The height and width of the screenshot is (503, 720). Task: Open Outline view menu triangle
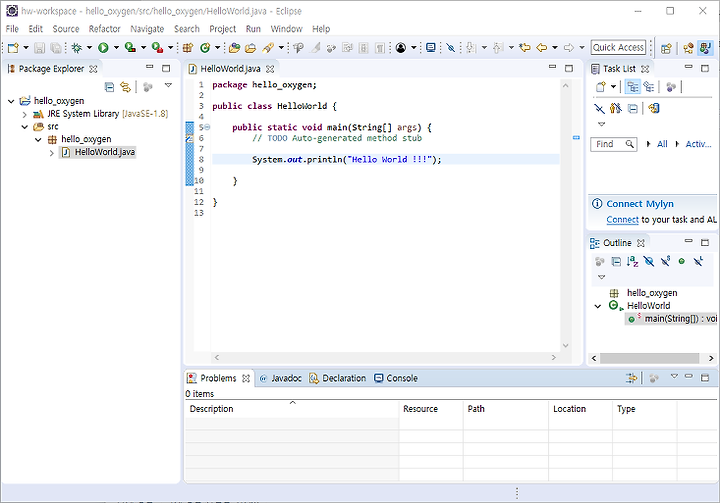pyautogui.click(x=601, y=277)
